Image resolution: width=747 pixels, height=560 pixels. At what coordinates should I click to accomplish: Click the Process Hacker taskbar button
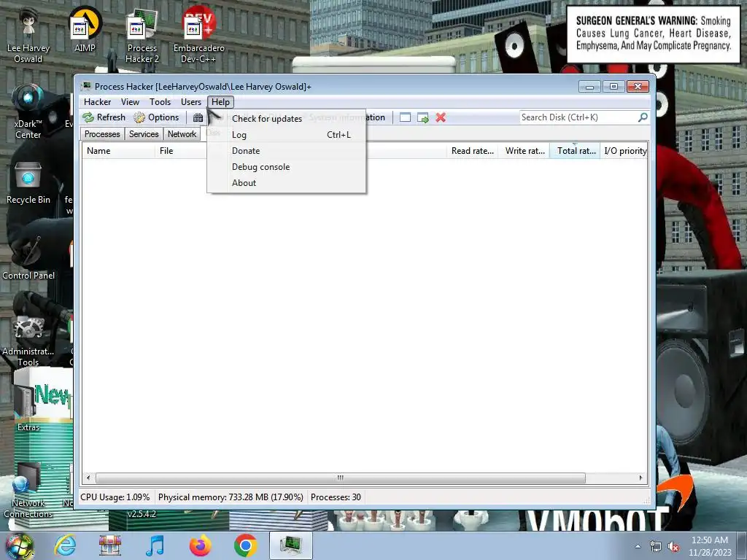[290, 545]
